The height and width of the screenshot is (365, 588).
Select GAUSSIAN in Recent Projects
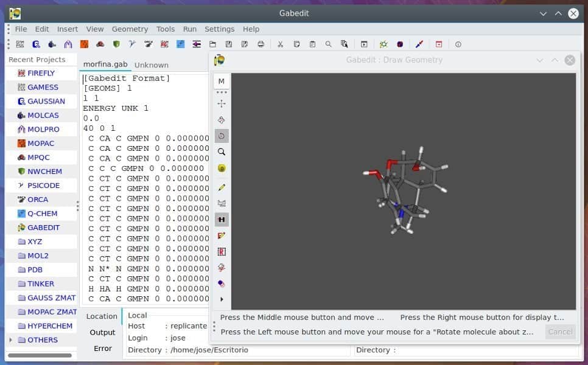[x=41, y=101]
